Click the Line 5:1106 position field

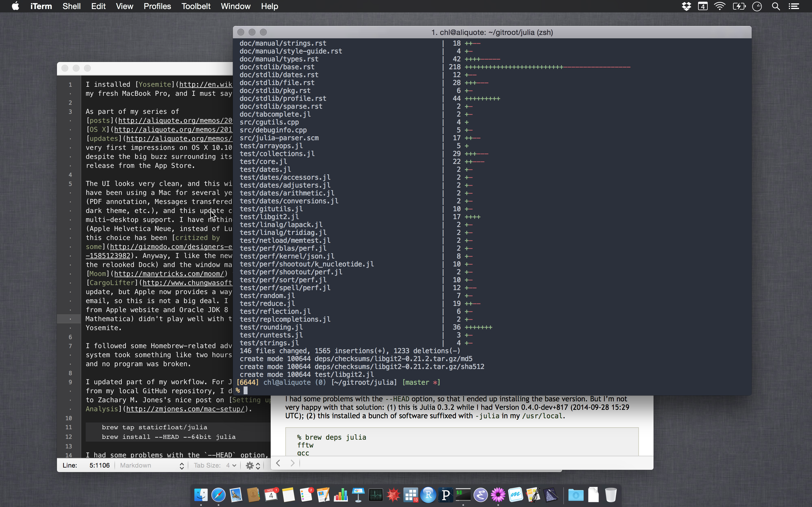coord(99,465)
